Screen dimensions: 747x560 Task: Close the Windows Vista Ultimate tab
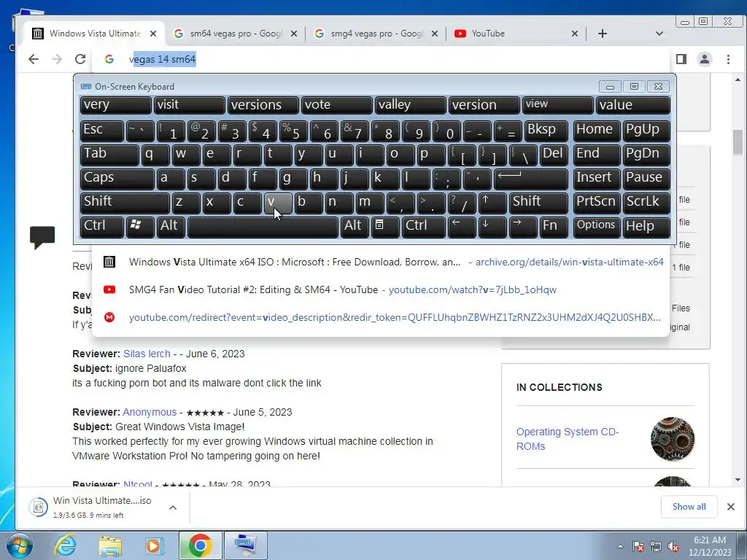pyautogui.click(x=153, y=34)
